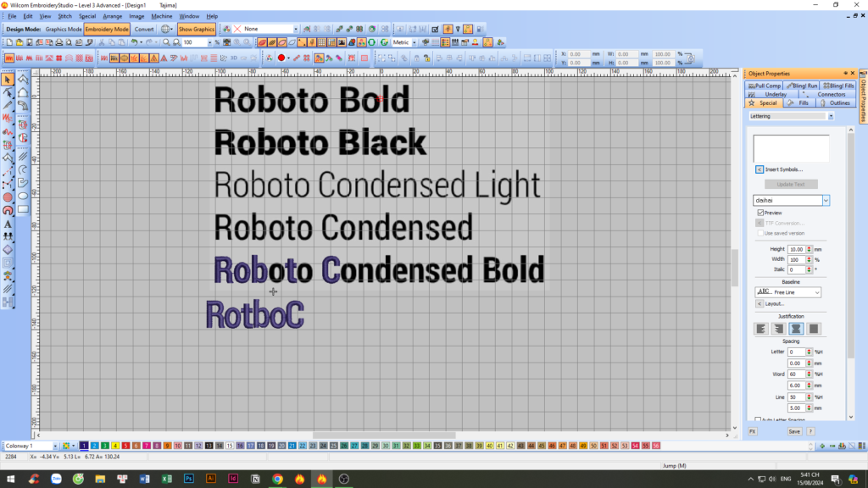Toggle Embroidery Mode button

pos(107,29)
